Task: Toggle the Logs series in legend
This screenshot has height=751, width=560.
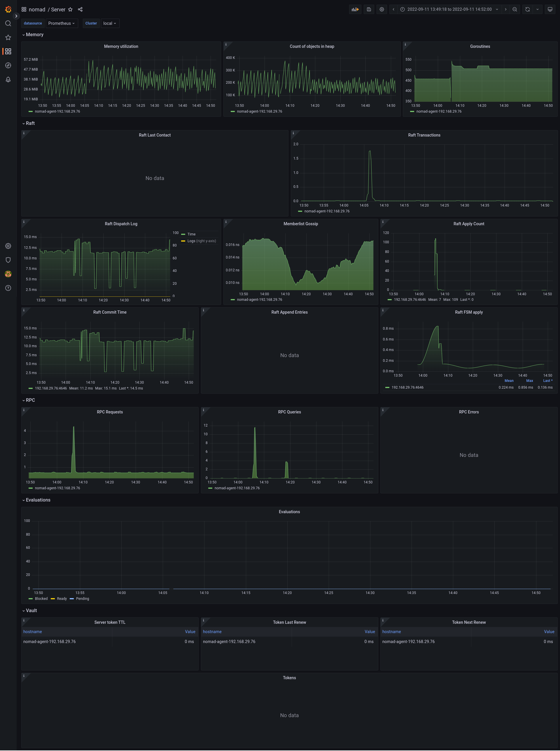Action: 191,241
